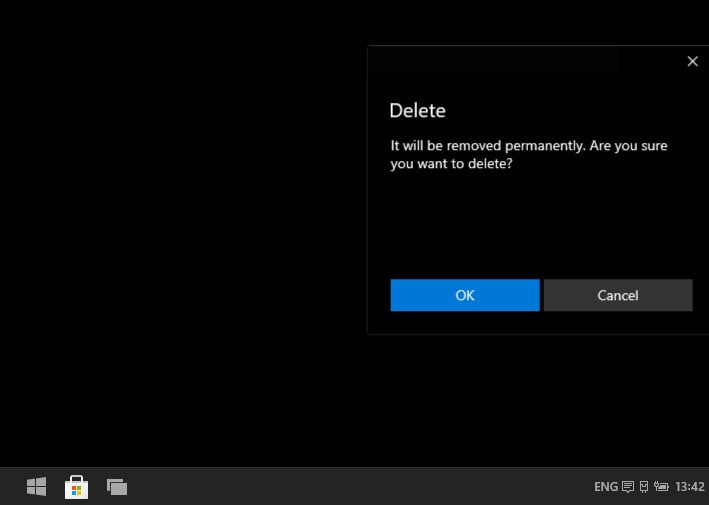Open Action Center notifications icon
The image size is (709, 505).
[628, 487]
